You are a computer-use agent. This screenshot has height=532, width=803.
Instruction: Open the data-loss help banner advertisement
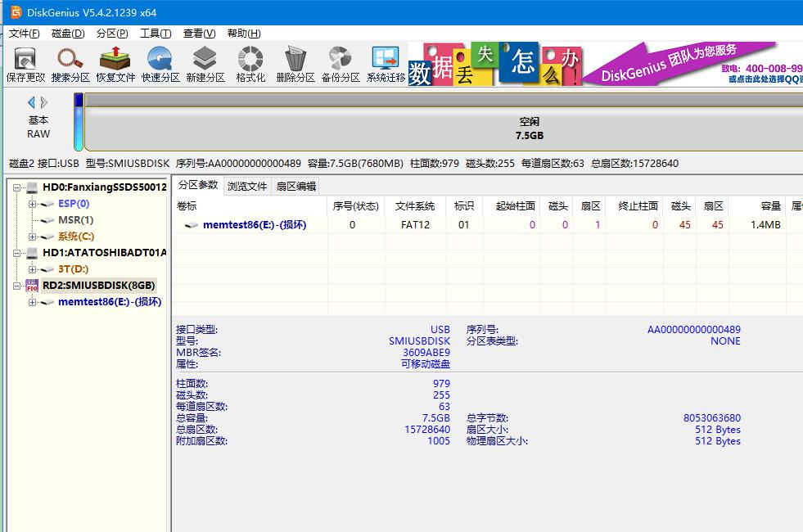pyautogui.click(x=495, y=64)
